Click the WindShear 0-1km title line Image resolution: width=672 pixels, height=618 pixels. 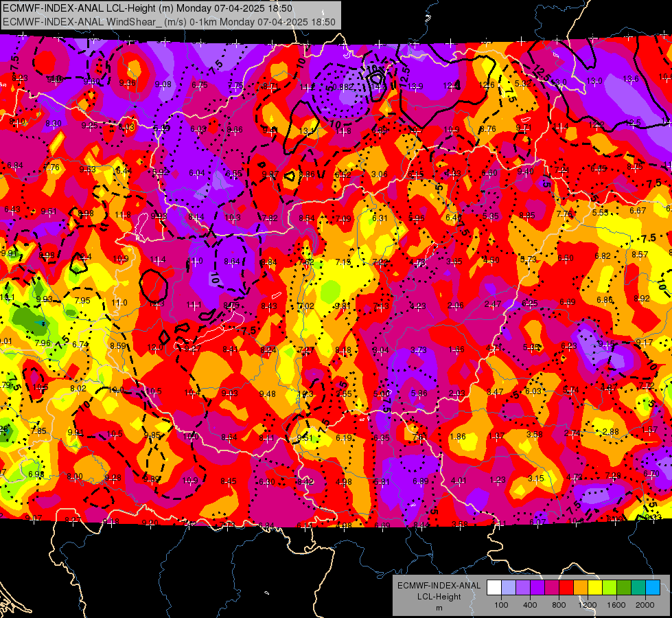[169, 22]
